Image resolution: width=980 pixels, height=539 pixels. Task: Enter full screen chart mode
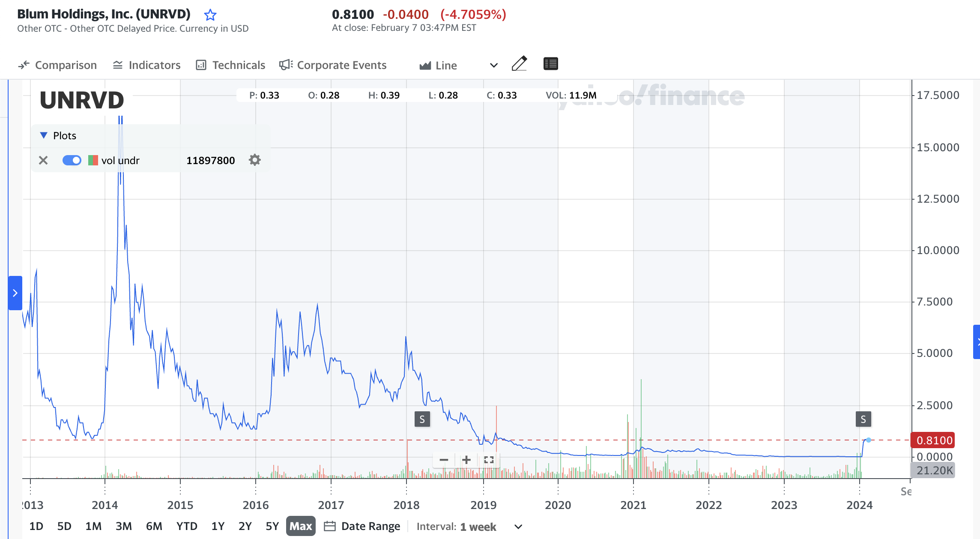pos(489,460)
